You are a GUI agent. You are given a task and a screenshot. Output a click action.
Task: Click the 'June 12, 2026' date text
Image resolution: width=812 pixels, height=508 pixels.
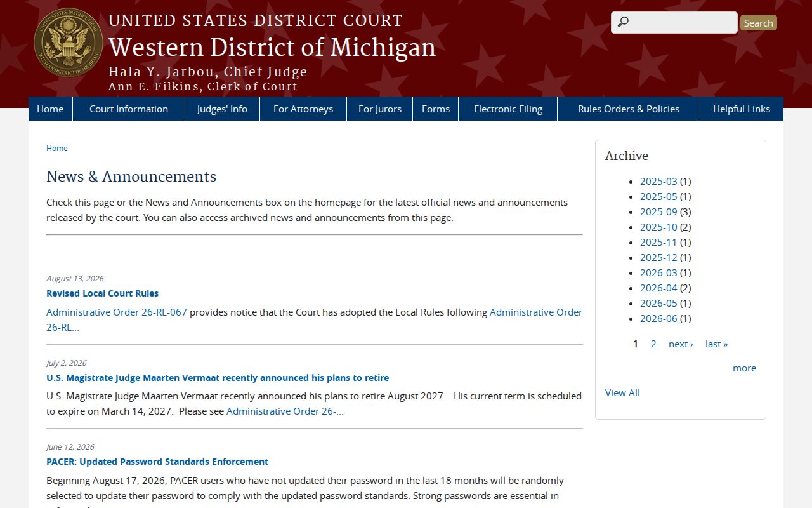70,447
